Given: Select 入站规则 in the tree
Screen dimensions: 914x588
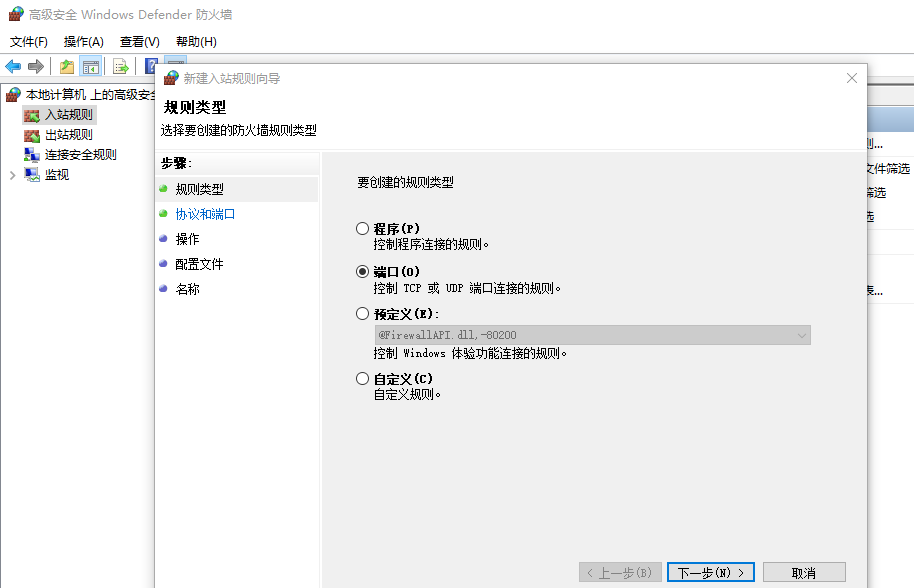Looking at the screenshot, I should 69,115.
